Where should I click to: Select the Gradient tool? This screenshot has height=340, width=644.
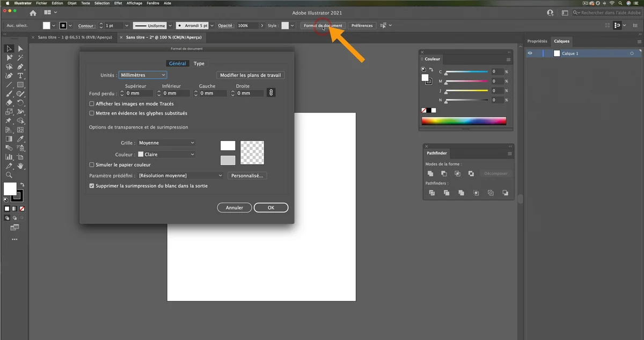[x=9, y=139]
